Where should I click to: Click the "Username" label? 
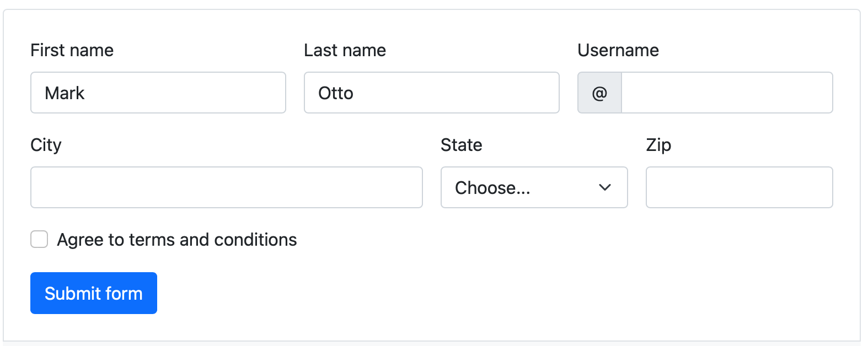pyautogui.click(x=618, y=50)
